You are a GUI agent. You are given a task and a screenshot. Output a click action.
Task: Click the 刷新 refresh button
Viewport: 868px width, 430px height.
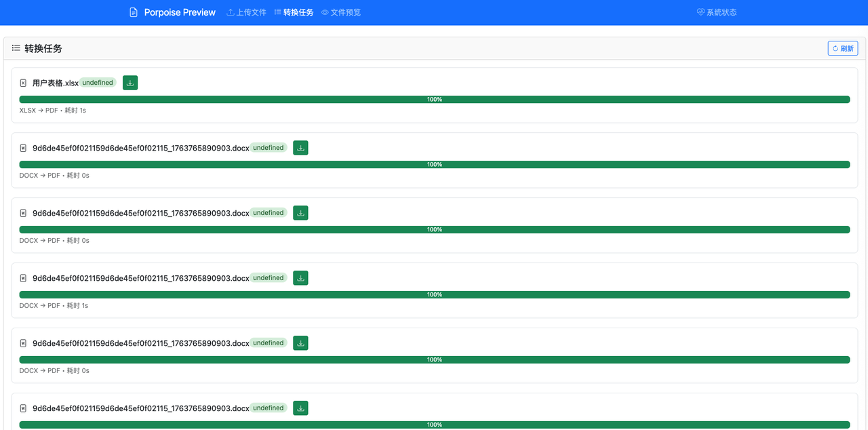click(843, 48)
